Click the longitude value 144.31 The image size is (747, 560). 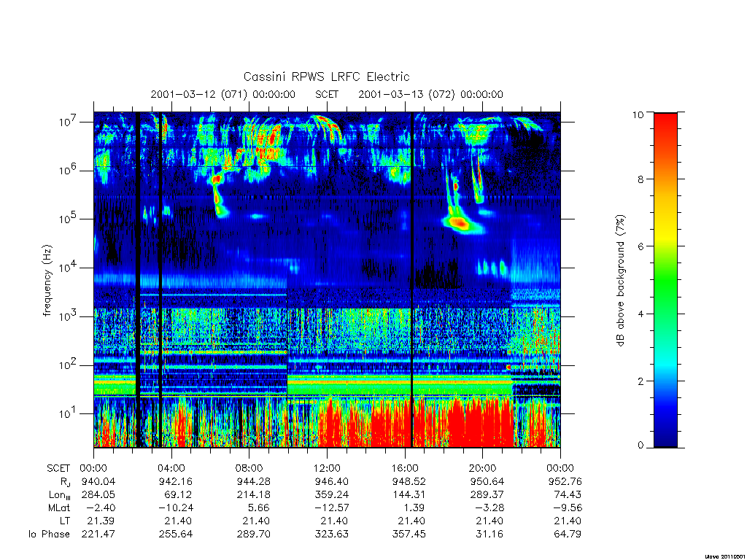point(409,495)
